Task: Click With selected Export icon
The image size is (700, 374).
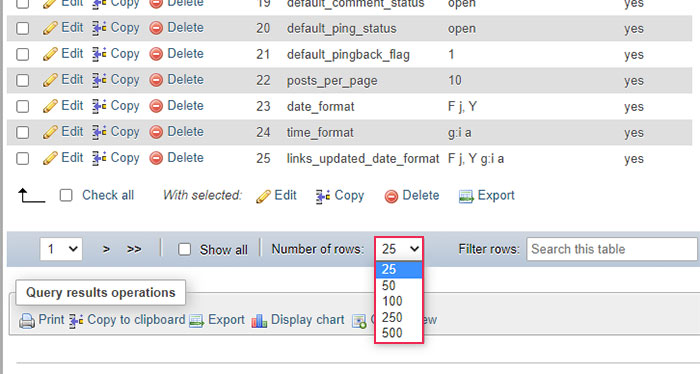Action: [x=466, y=196]
